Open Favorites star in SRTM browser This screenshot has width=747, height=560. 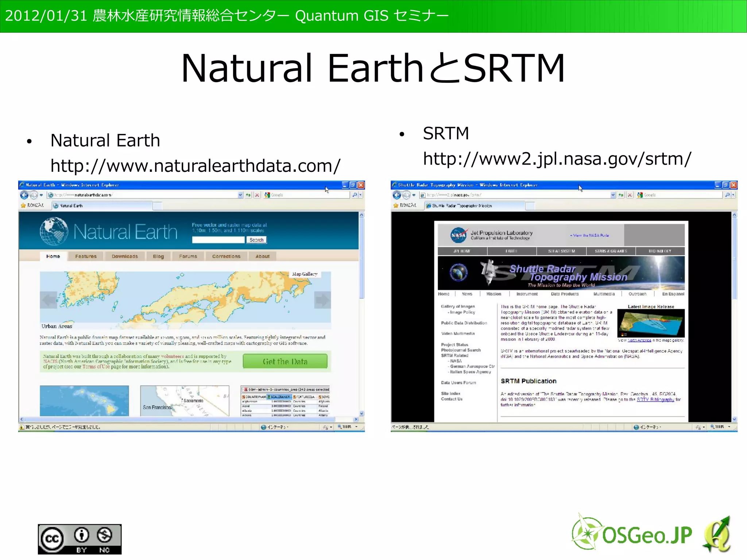(396, 205)
